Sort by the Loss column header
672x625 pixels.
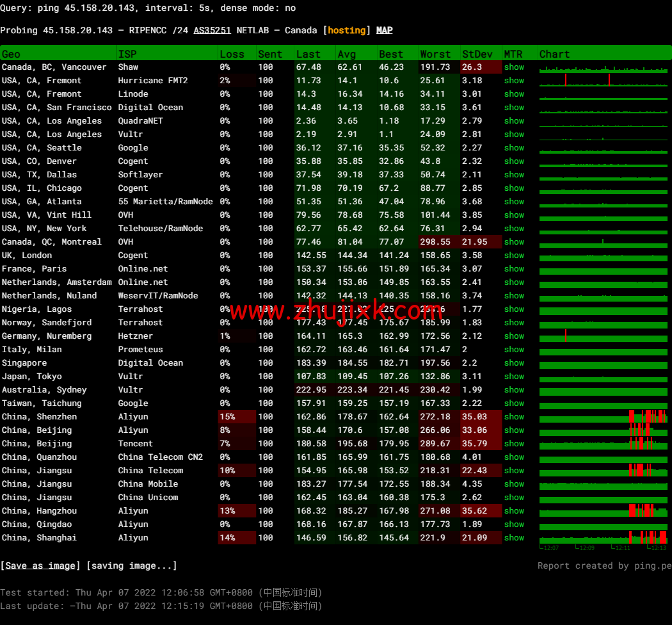(232, 54)
